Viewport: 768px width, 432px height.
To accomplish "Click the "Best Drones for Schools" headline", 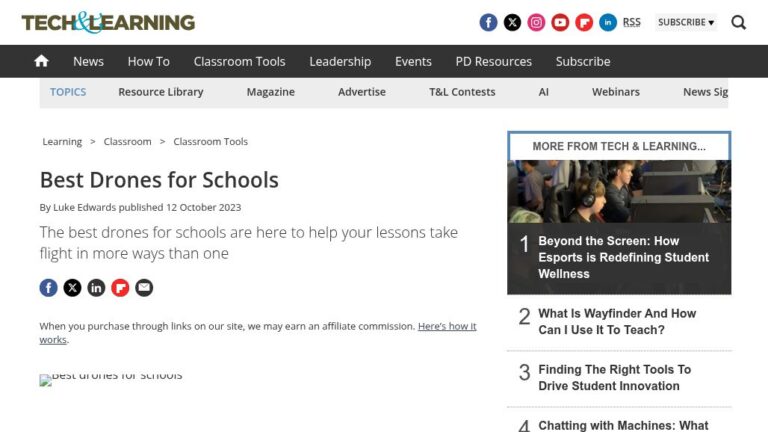I will [159, 180].
